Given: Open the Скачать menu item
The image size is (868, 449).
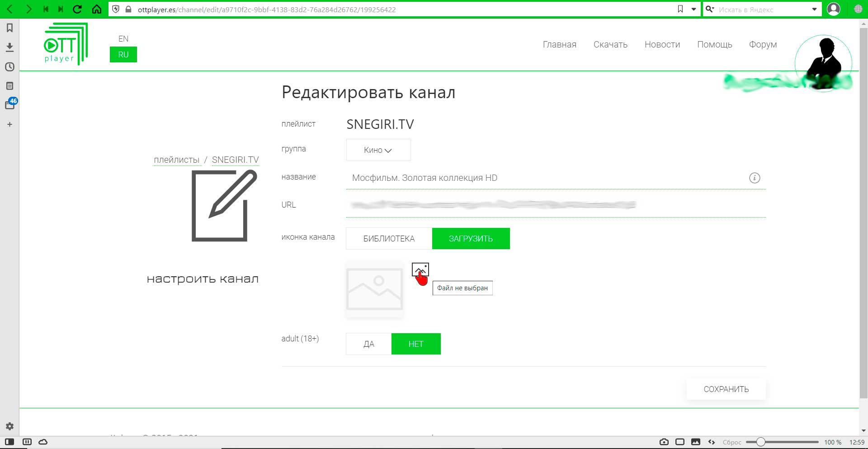Looking at the screenshot, I should point(610,44).
